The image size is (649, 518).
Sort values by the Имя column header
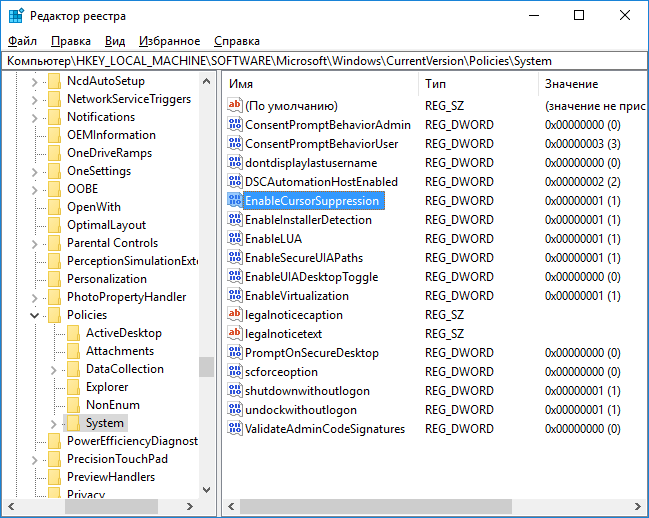tap(321, 84)
